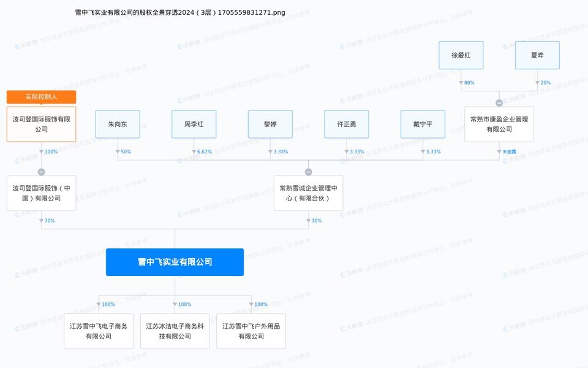
Task: Select the 朱向东 partner node
Action: coord(118,124)
